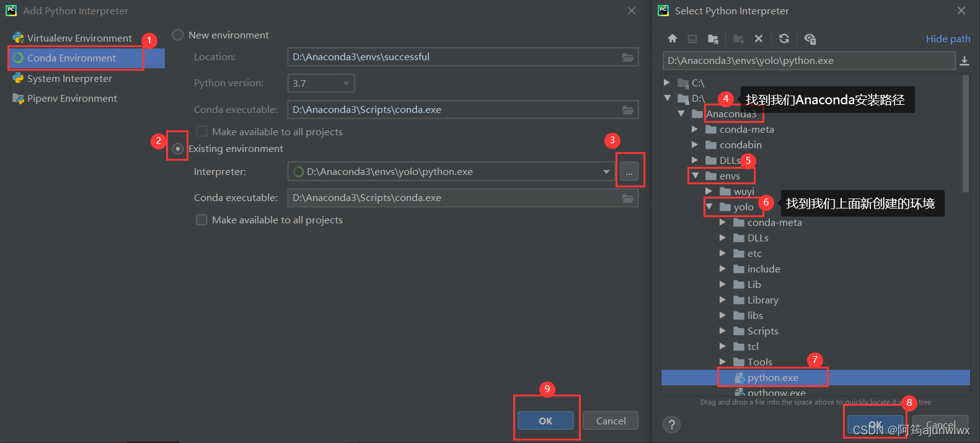
Task: Browse for first Conda executable folder icon
Action: click(x=628, y=110)
